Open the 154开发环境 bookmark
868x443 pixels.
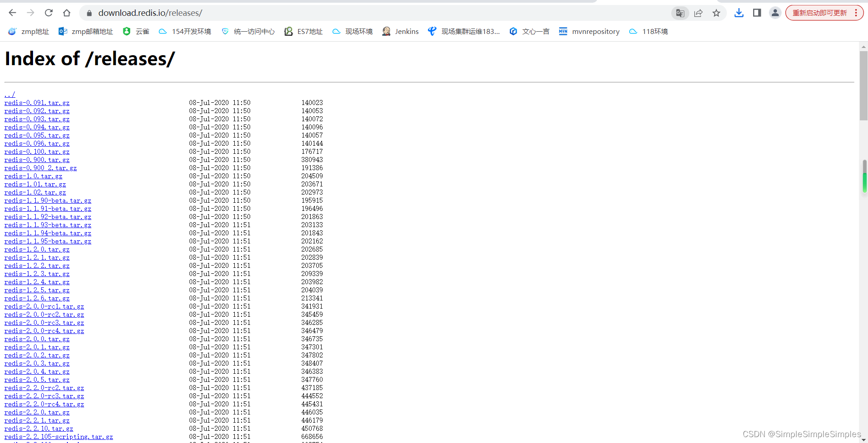[x=185, y=31]
